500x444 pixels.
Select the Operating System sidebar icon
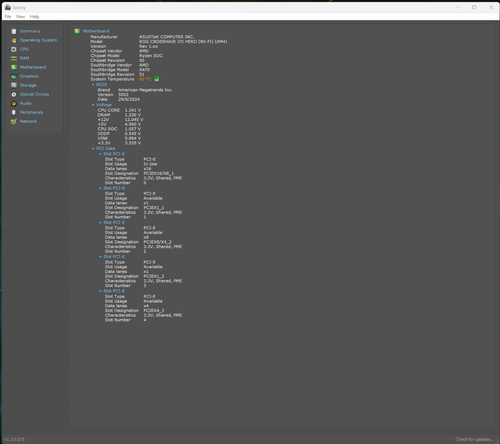(14, 40)
